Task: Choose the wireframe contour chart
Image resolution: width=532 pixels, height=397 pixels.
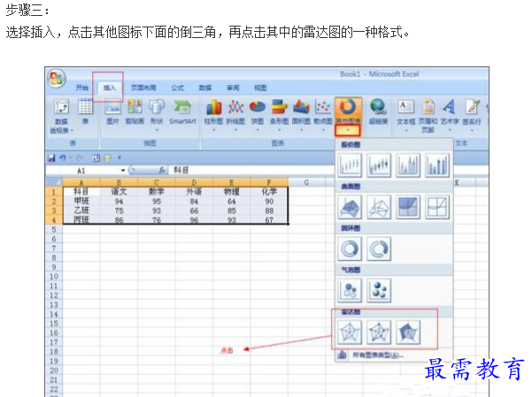Action: click(437, 207)
